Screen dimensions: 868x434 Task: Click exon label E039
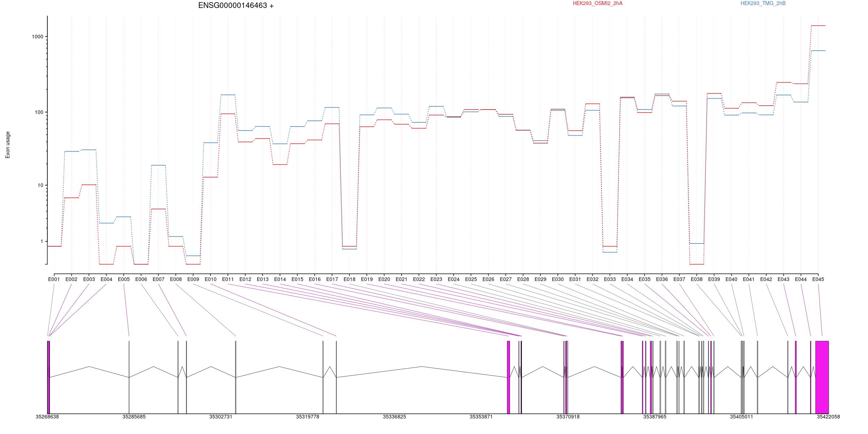click(714, 279)
